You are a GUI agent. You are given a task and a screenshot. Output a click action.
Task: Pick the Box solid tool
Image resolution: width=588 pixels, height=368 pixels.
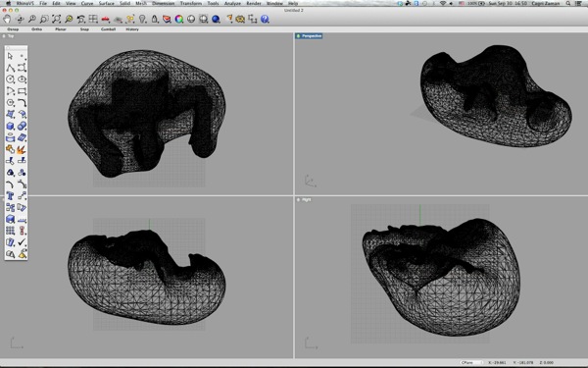click(x=10, y=127)
